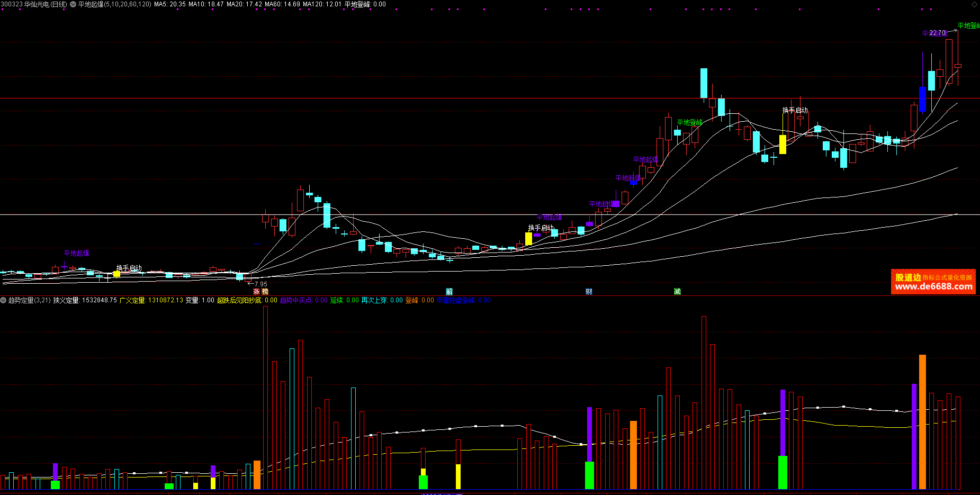The width and height of the screenshot is (980, 495).
Task: Click the MA120: 12.01 readout
Action: 322,4
